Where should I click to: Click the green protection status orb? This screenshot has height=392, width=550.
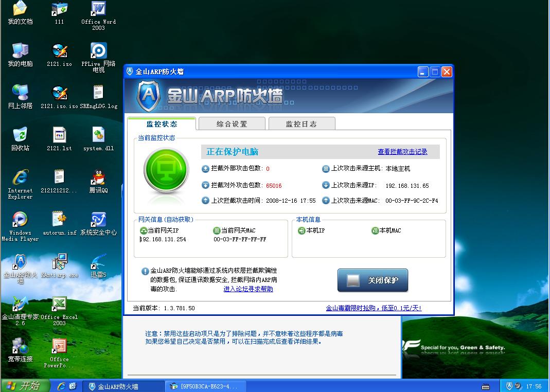166,170
